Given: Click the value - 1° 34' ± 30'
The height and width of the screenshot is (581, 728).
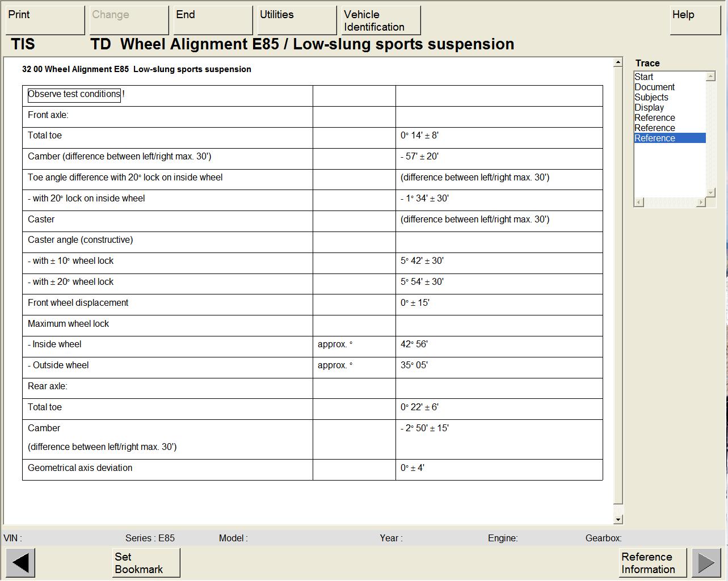Looking at the screenshot, I should tap(424, 199).
